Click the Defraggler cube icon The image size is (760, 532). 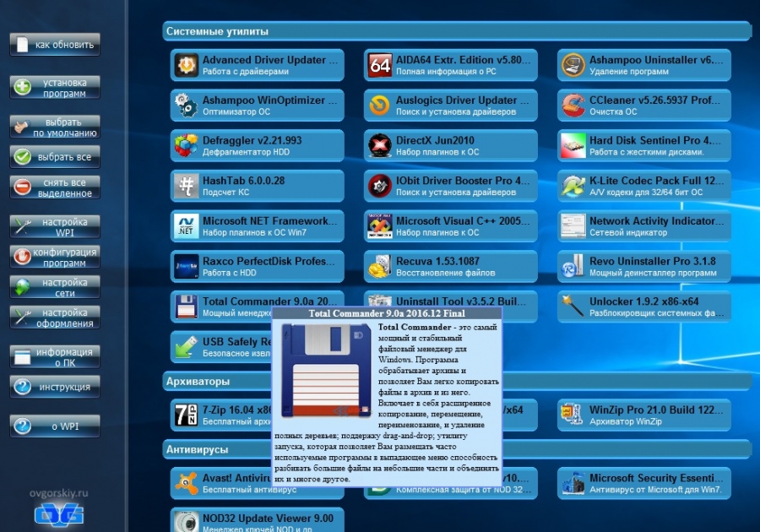[186, 145]
